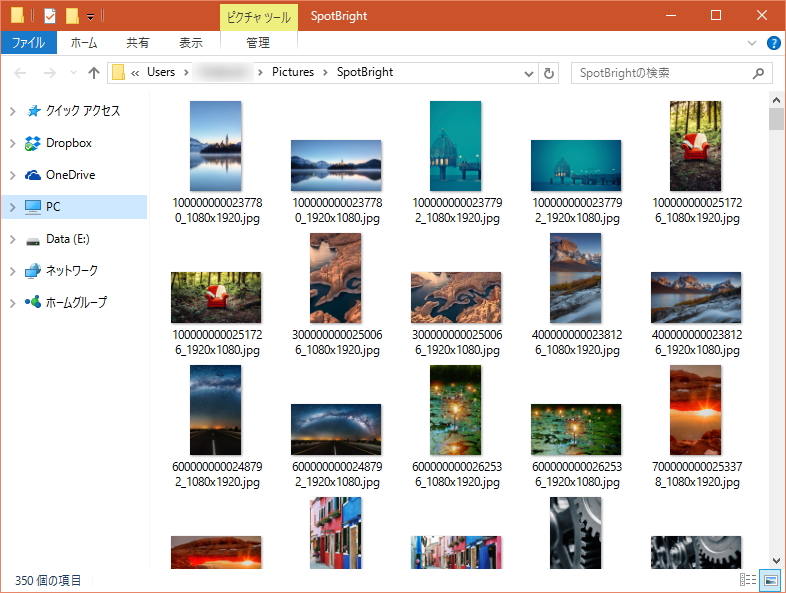Select the portrait lake island thumbnail 1000000000237780_1080x1920

[216, 146]
